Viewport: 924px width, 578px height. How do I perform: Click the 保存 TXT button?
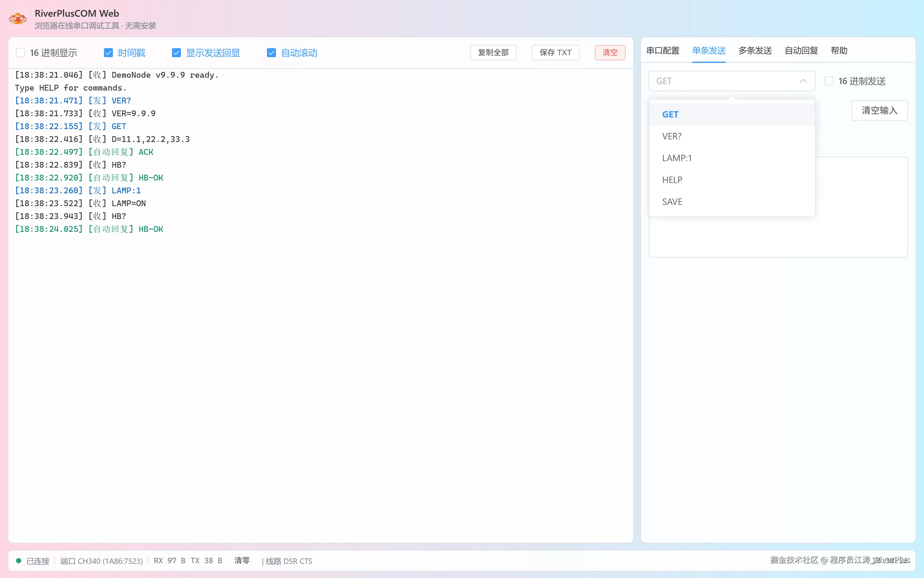tap(556, 53)
